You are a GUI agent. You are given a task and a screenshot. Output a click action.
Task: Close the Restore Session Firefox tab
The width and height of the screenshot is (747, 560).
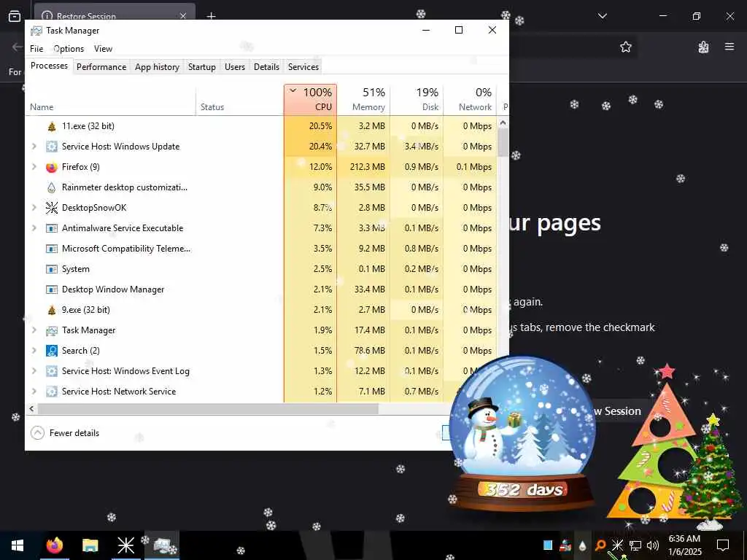pyautogui.click(x=183, y=16)
